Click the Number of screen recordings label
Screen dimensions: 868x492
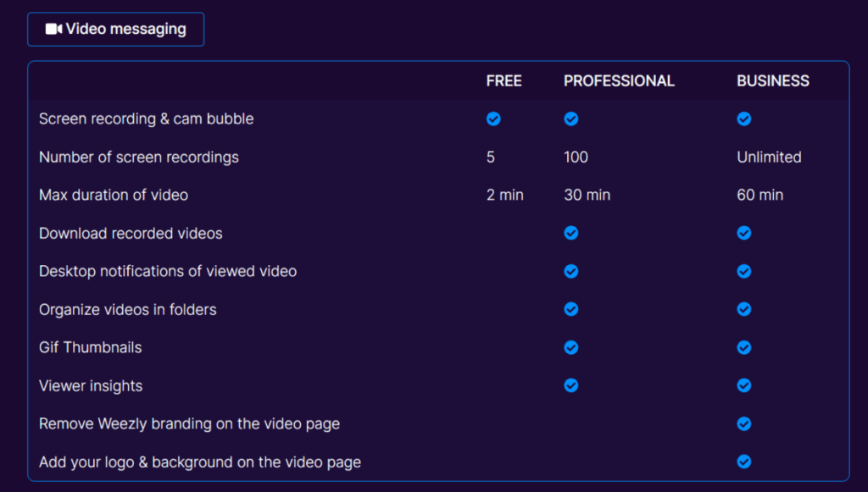(x=139, y=158)
